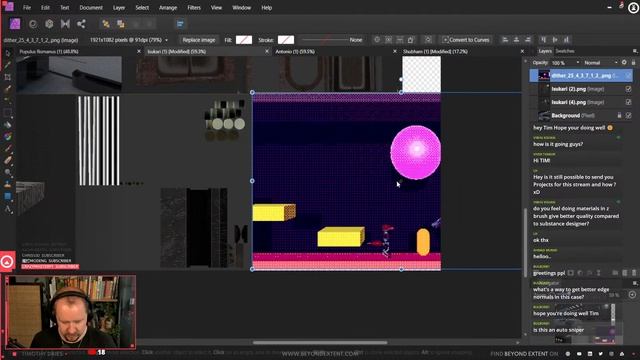Screen dimensions: 640x360
Task: Switch to the Antonio document tab
Action: [x=295, y=52]
